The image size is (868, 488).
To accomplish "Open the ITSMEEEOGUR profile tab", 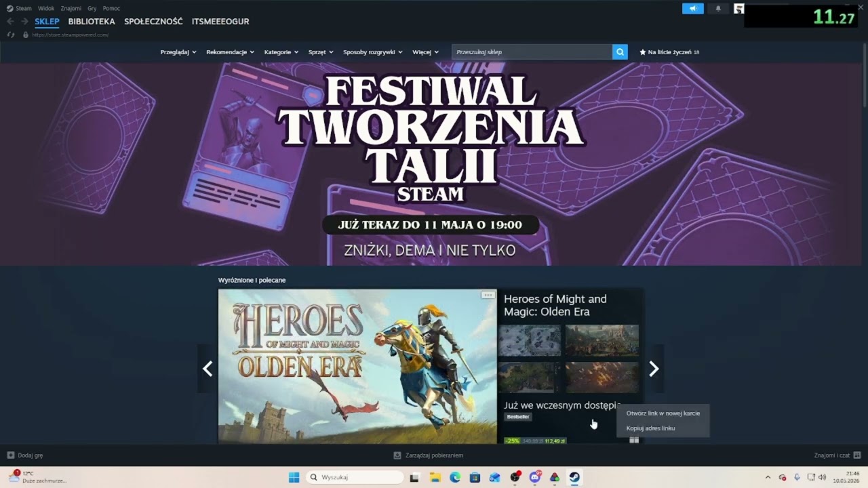I will pos(220,22).
